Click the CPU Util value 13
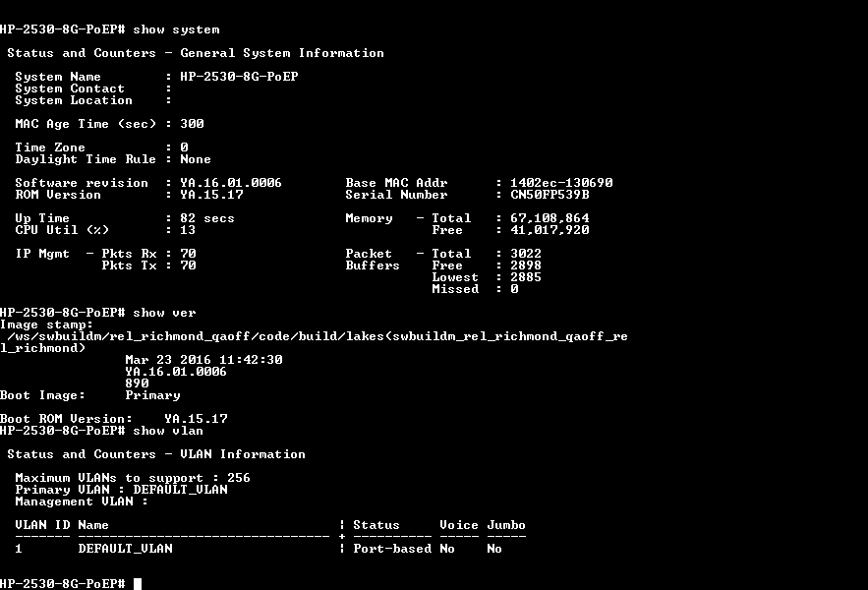Screen dimensions: 868x590 point(188,230)
